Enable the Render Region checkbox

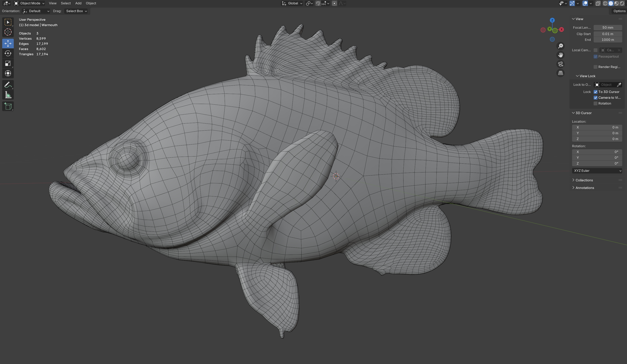595,67
